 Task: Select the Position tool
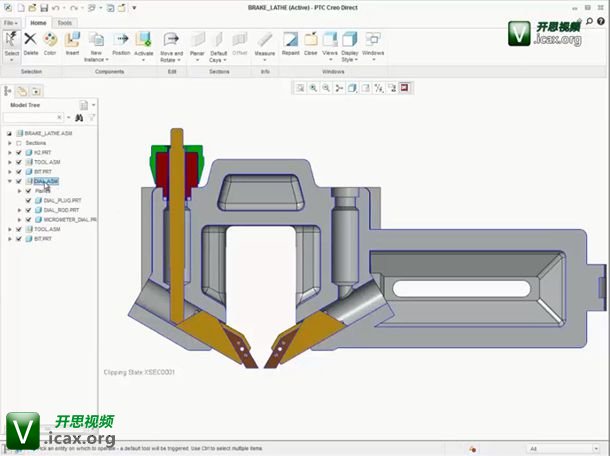(121, 42)
